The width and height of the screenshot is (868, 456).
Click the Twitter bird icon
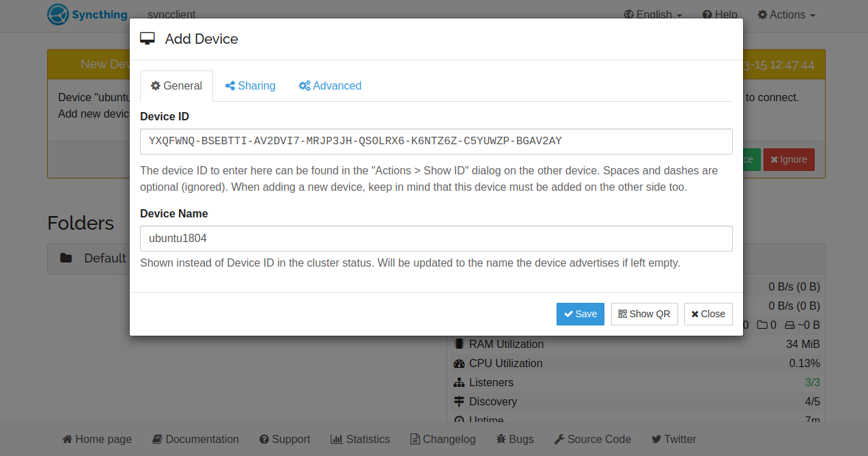656,440
